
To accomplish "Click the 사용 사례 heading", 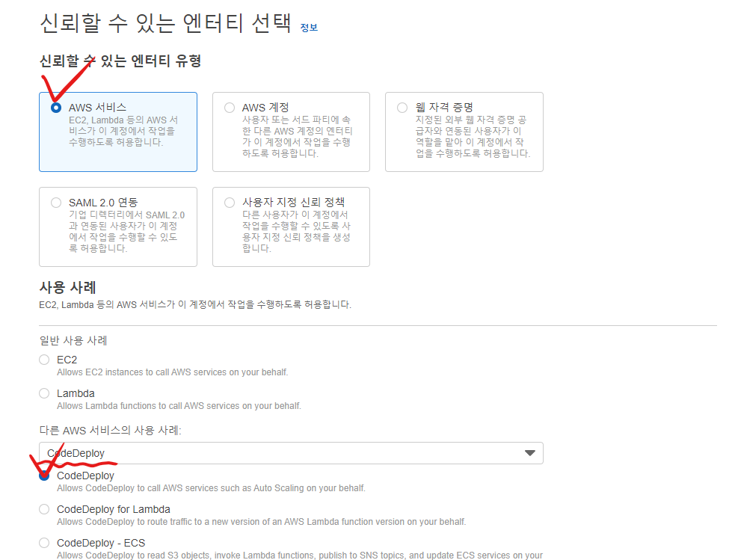I will tap(68, 287).
